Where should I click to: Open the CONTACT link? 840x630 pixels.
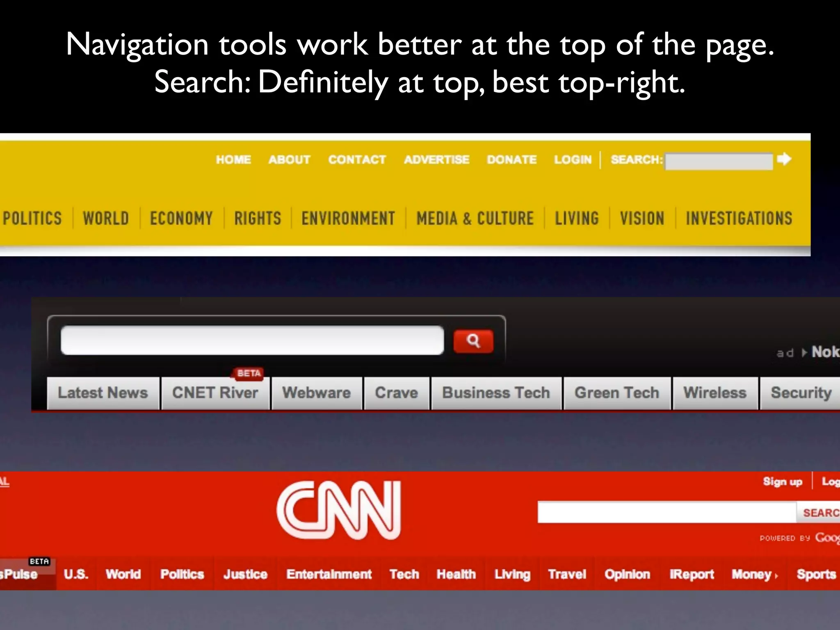(x=357, y=160)
